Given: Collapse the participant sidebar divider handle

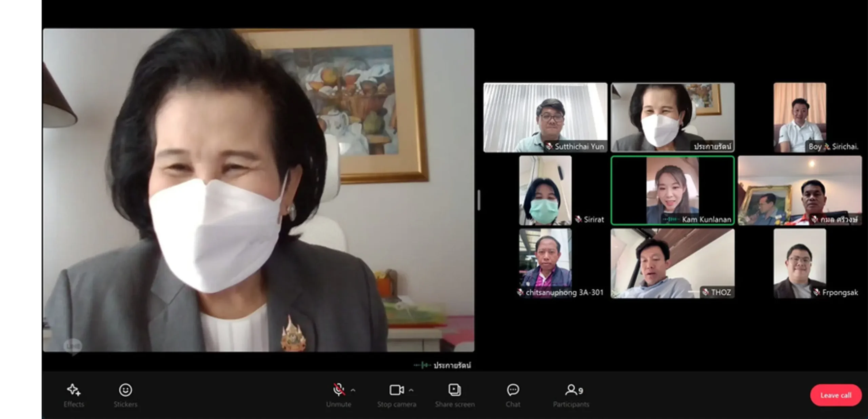Looking at the screenshot, I should pyautogui.click(x=479, y=200).
